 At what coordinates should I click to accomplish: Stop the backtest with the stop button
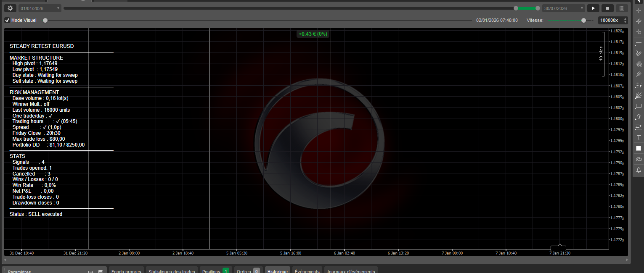(607, 8)
